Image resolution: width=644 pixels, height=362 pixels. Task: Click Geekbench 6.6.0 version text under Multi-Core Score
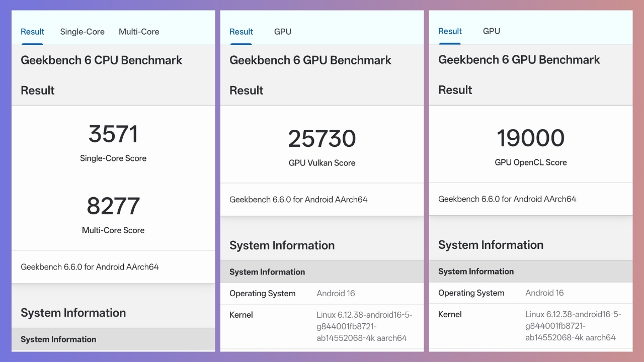pos(90,267)
